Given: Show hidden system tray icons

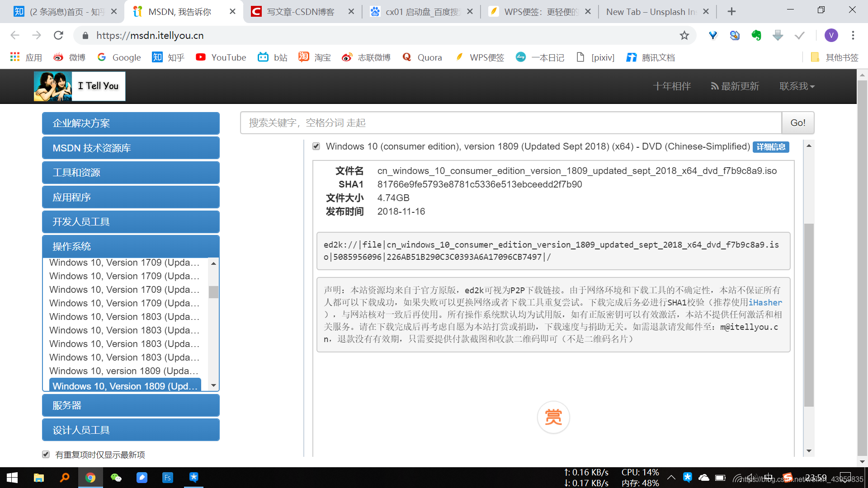Looking at the screenshot, I should [x=671, y=478].
